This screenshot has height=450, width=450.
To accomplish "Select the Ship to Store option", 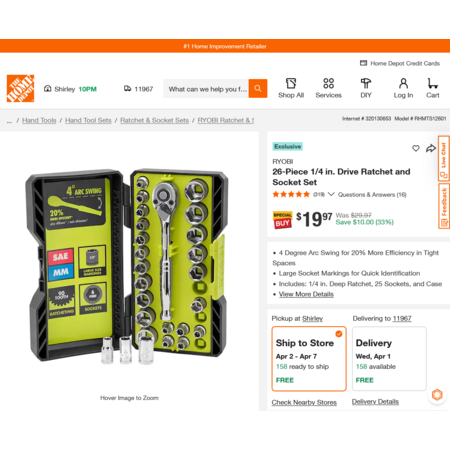I will pyautogui.click(x=309, y=359).
